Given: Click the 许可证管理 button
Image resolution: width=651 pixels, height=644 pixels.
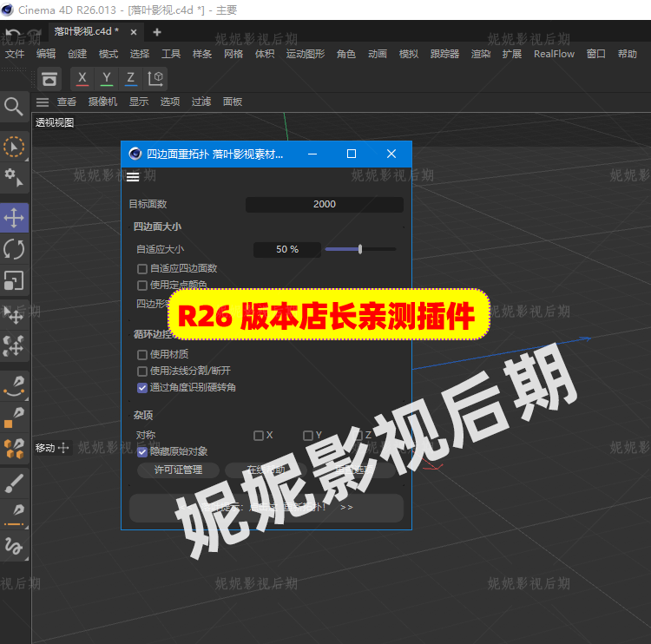Looking at the screenshot, I should 178,470.
